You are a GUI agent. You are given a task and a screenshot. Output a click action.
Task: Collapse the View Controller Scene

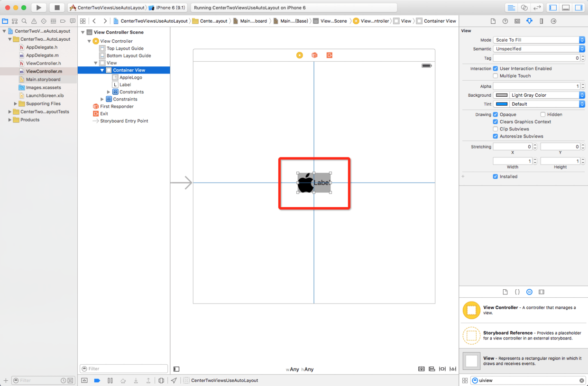tap(83, 32)
